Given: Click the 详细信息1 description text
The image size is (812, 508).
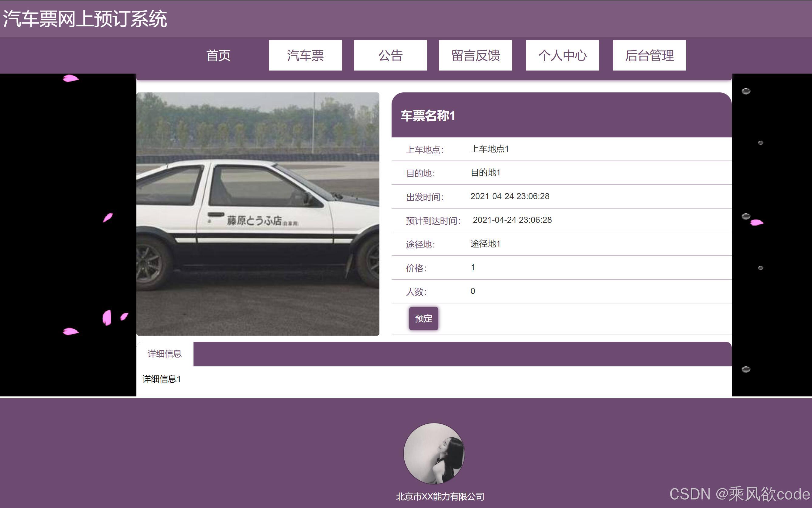Looking at the screenshot, I should coord(162,379).
